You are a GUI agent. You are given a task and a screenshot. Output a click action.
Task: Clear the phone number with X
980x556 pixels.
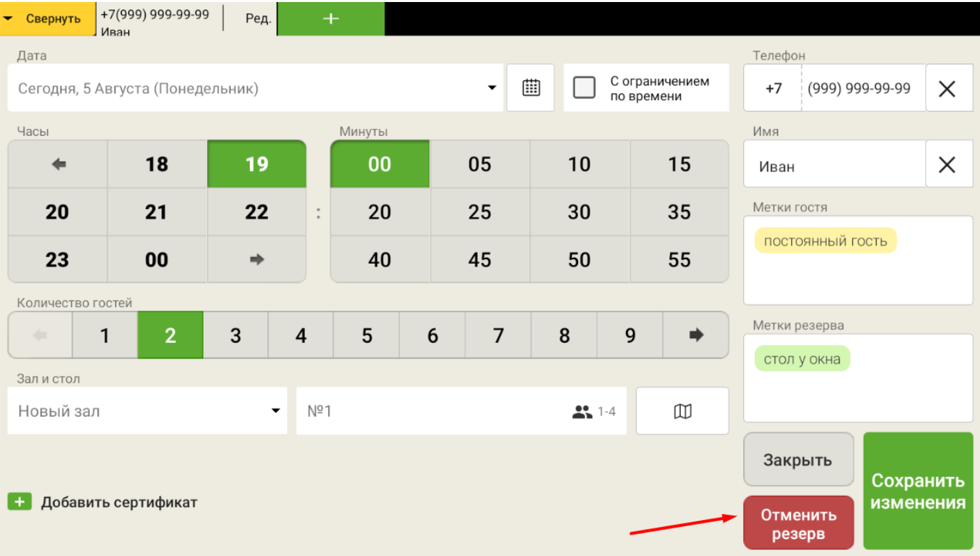tap(948, 88)
